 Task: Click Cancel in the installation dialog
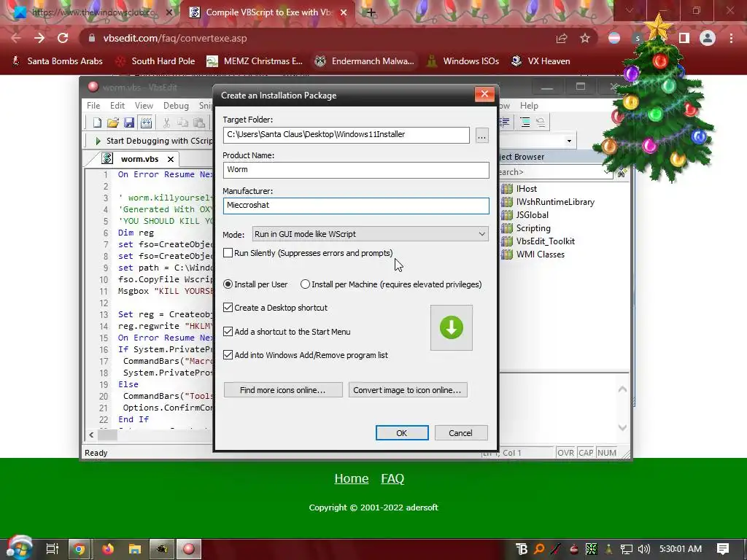point(461,433)
